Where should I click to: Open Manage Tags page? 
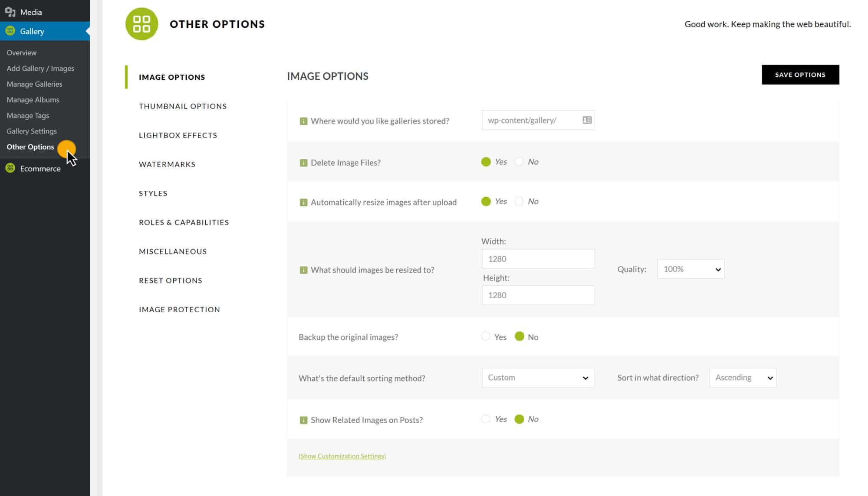[x=28, y=115]
